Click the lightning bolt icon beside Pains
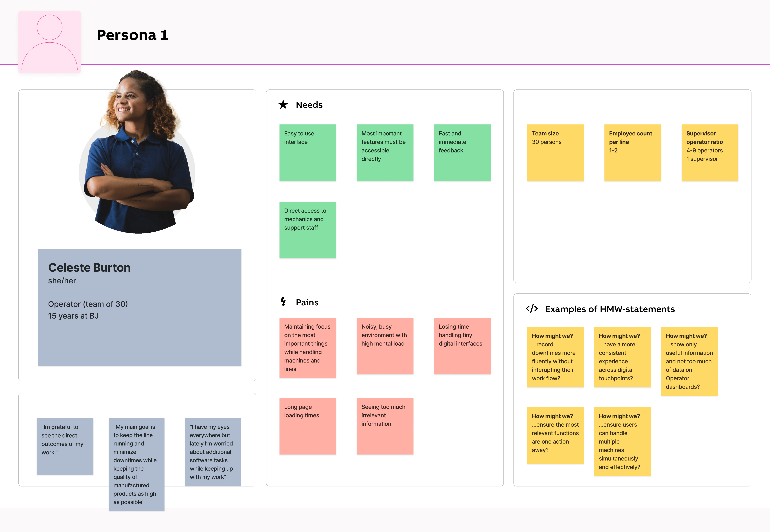This screenshot has height=532, width=770. (x=283, y=302)
